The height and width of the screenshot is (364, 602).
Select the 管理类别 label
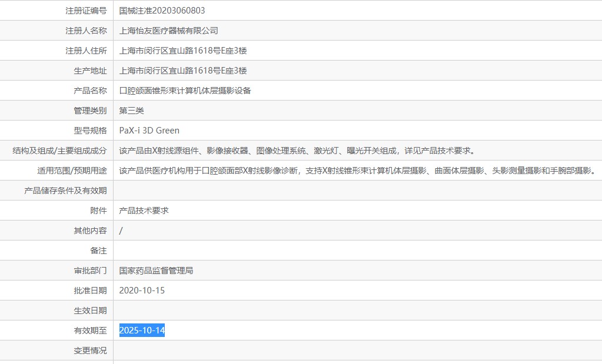coord(90,111)
